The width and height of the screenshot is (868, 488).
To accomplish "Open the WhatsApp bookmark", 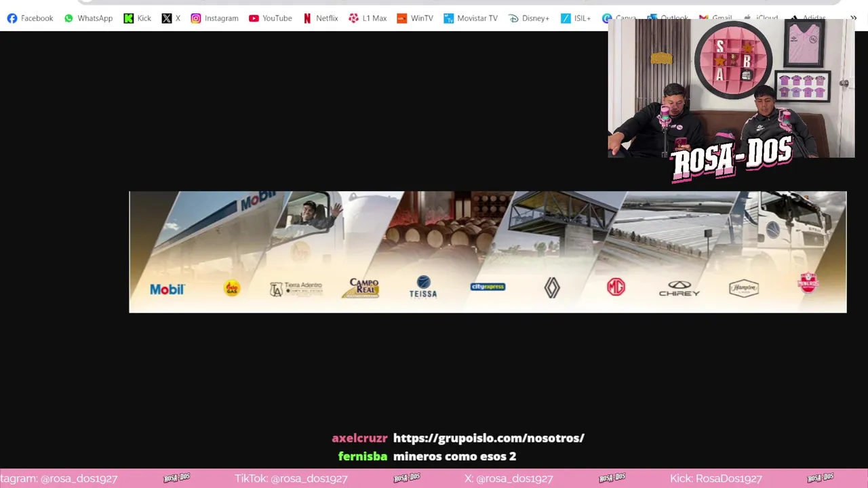I will (x=88, y=18).
